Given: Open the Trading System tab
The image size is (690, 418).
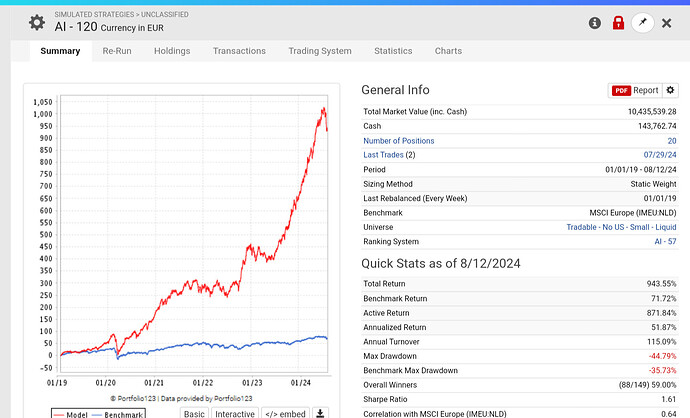Looking at the screenshot, I should click(x=320, y=51).
